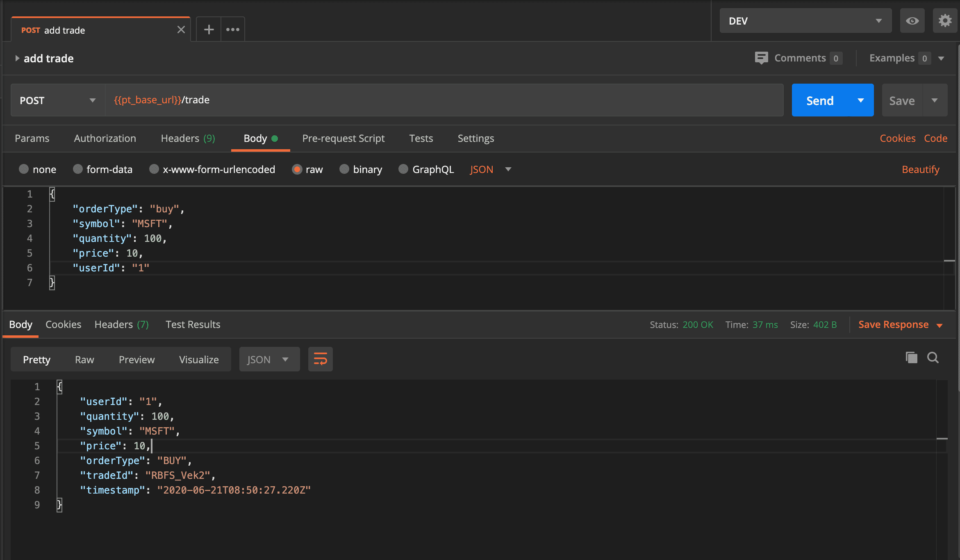Click the wrap text icon in response

coord(321,360)
